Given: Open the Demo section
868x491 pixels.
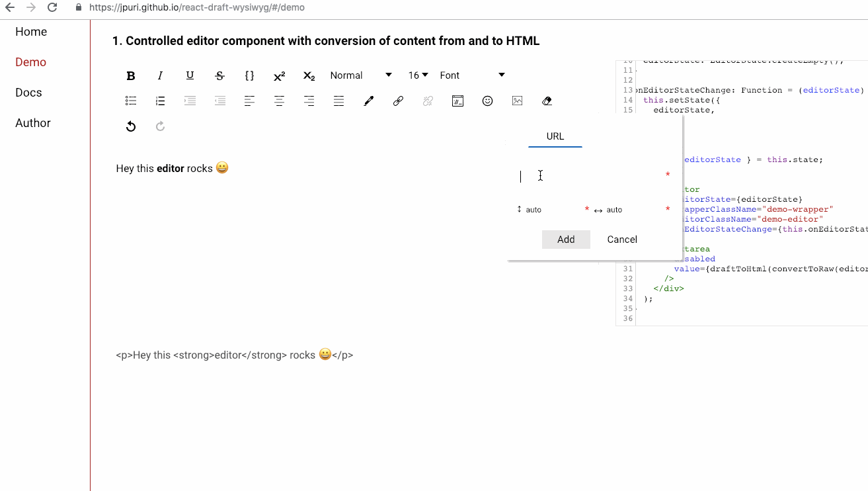Looking at the screenshot, I should pos(30,62).
